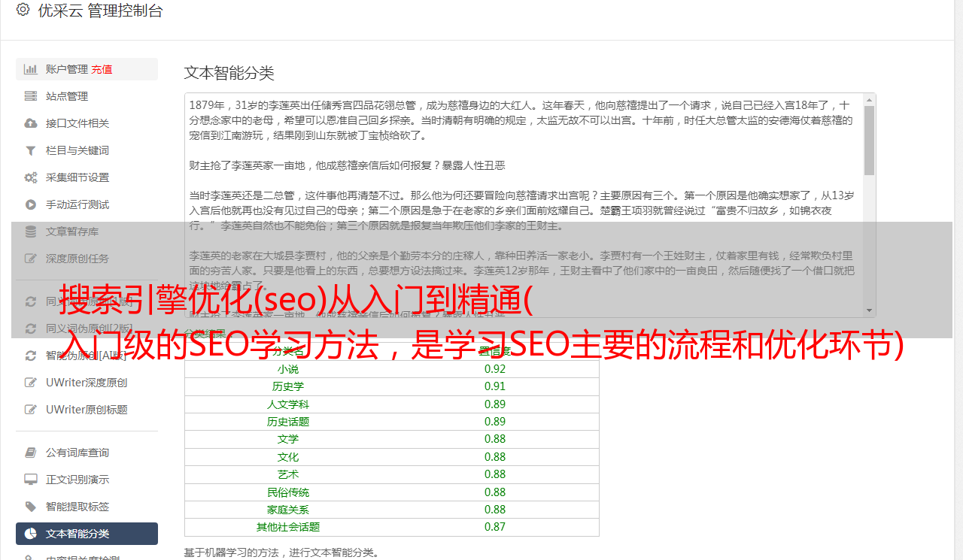
Task: Open 采集细节设置 via its gears icon
Action: click(x=31, y=177)
